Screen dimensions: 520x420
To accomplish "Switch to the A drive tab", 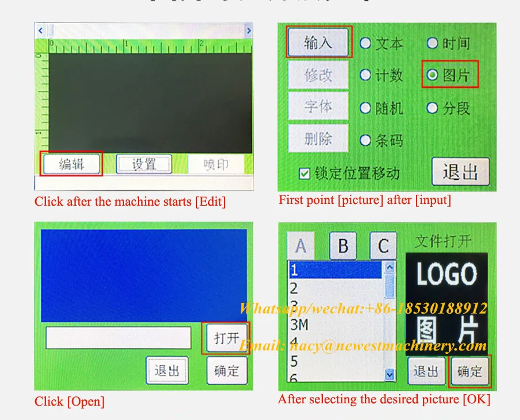I will 301,246.
